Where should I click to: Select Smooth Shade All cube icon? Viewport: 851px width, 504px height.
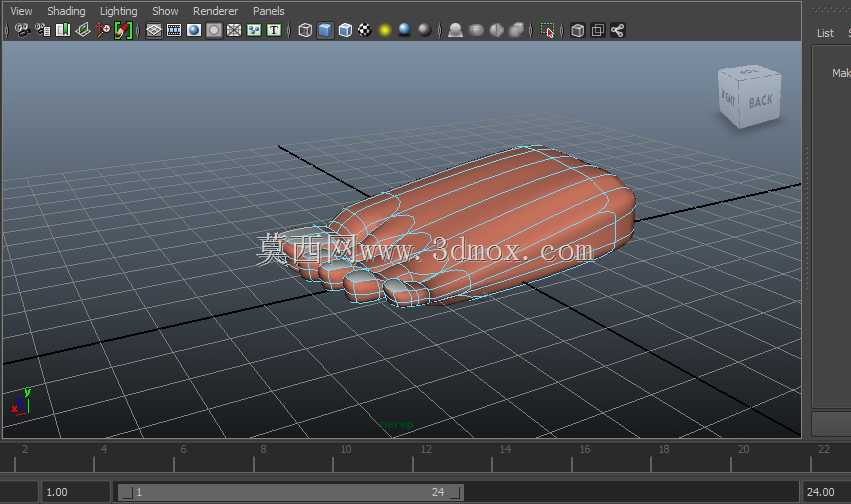(325, 30)
